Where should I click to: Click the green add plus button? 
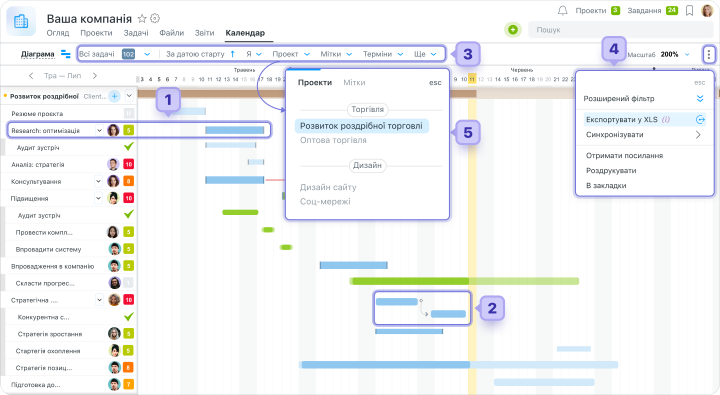pyautogui.click(x=513, y=30)
